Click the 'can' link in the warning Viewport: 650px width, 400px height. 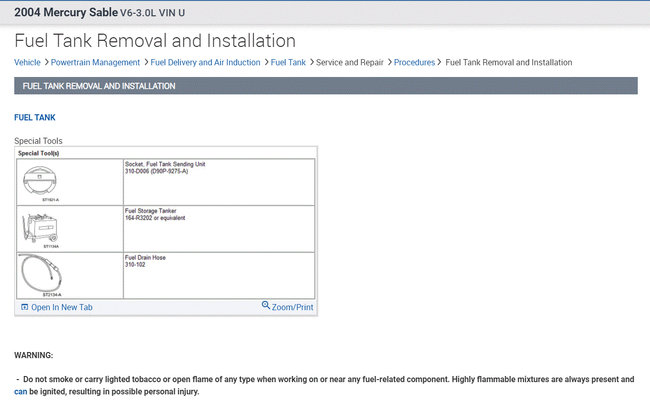tap(20, 392)
